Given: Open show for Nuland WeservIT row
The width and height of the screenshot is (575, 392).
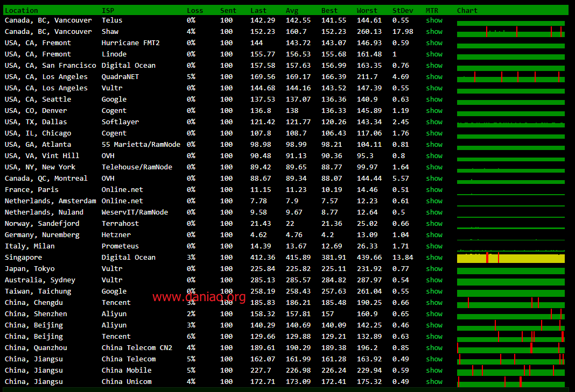Looking at the screenshot, I should point(434,212).
